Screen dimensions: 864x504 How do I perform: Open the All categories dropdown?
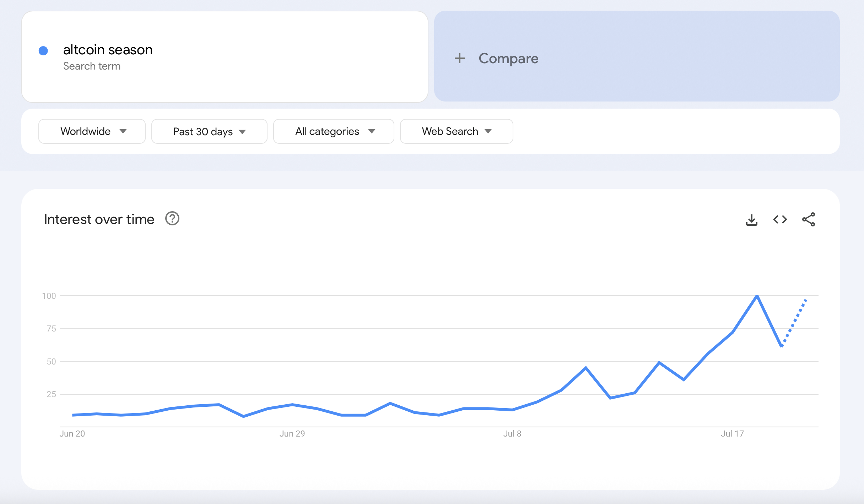click(334, 131)
